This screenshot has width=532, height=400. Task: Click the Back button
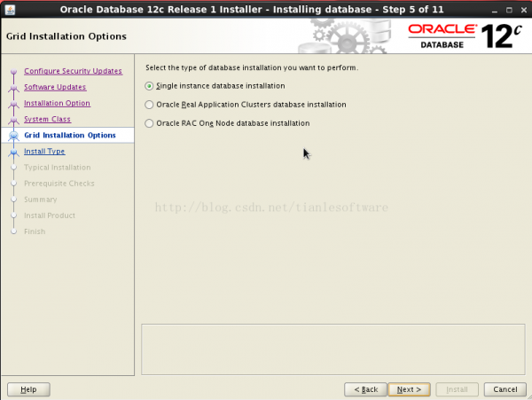(365, 389)
